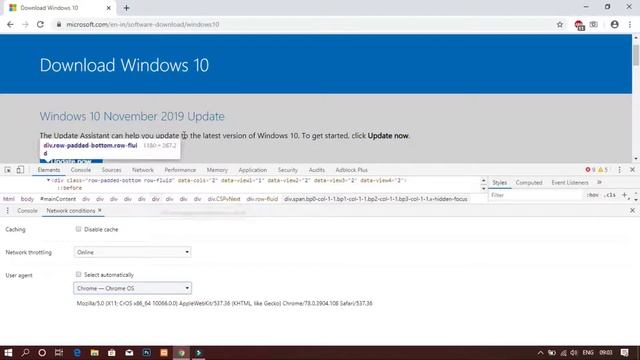Screen dimensions: 640x360
Task: Click the yellow warning count indicator
Action: coord(603,170)
